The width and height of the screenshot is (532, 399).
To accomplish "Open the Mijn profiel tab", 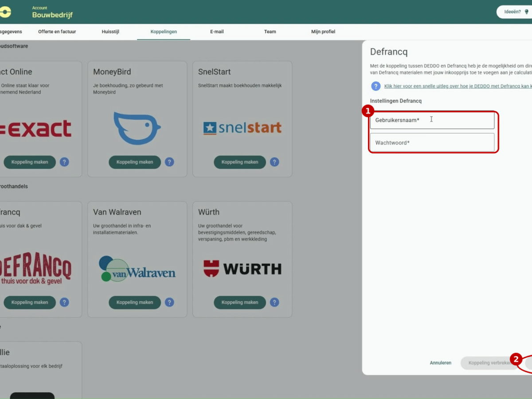I will tap(323, 31).
